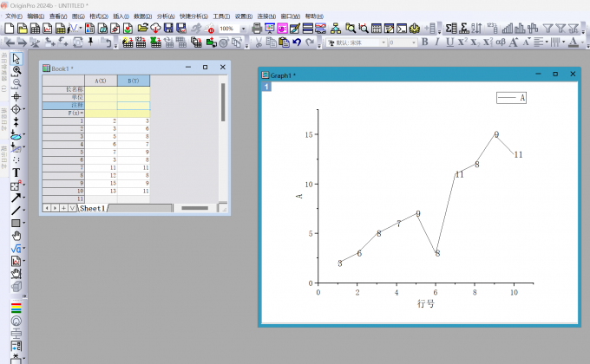Click the new graph window icon
590x364 pixels.
[48, 29]
